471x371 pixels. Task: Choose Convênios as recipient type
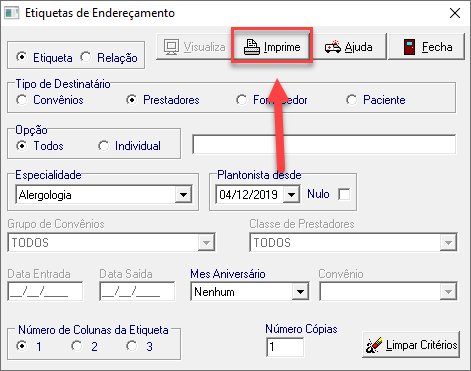tap(22, 100)
